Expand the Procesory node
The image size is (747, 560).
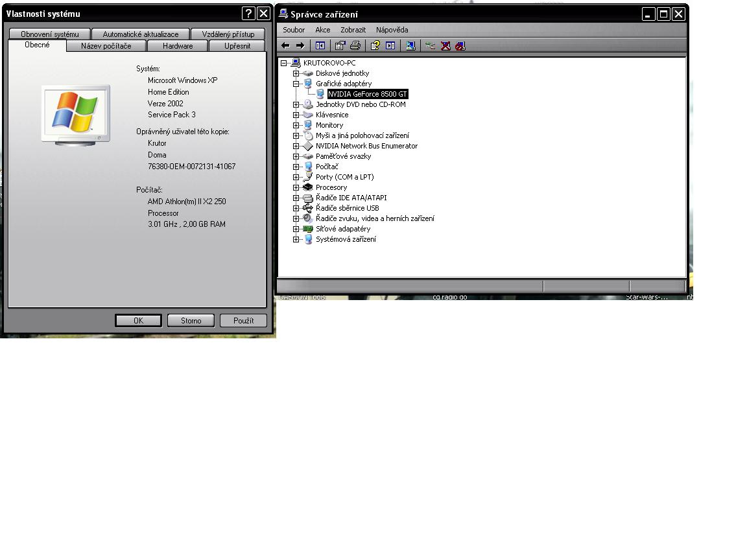tap(296, 187)
